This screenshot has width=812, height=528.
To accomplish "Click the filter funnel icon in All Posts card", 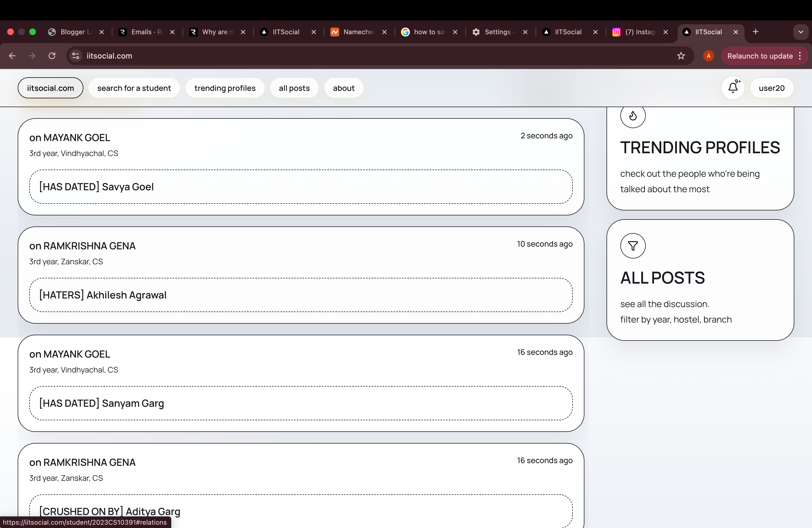I will [x=632, y=245].
